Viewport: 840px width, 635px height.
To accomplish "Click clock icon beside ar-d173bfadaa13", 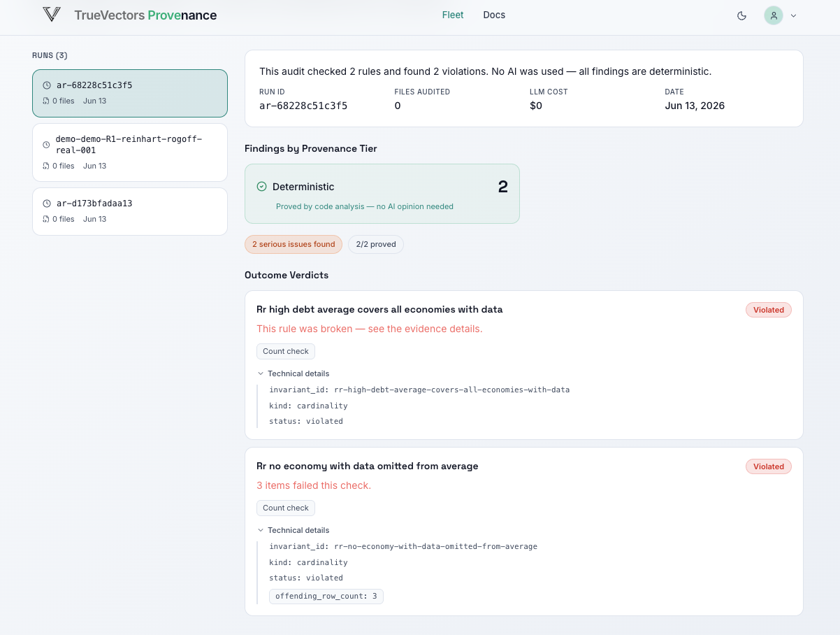I will [x=47, y=204].
